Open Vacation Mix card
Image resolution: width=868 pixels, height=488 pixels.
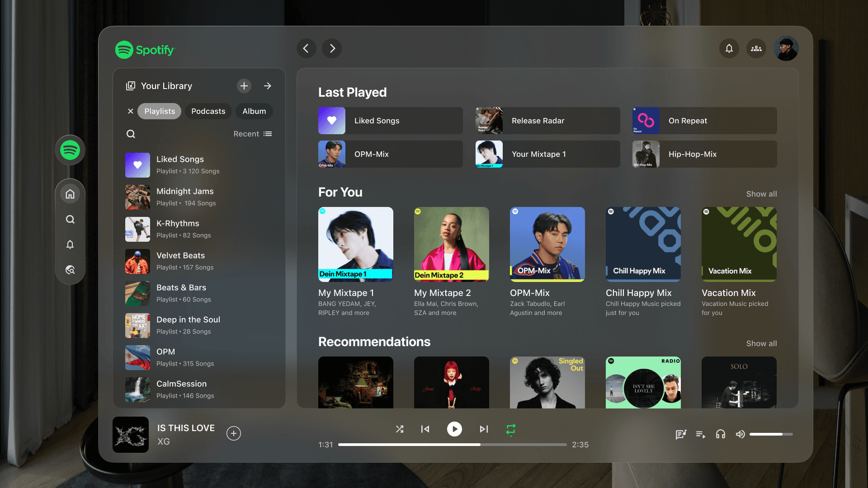click(739, 262)
